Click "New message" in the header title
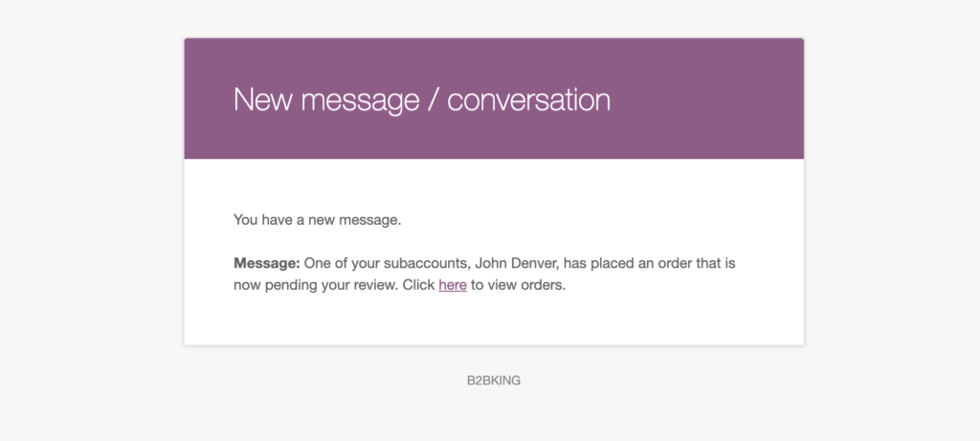980x441 pixels. tap(325, 99)
